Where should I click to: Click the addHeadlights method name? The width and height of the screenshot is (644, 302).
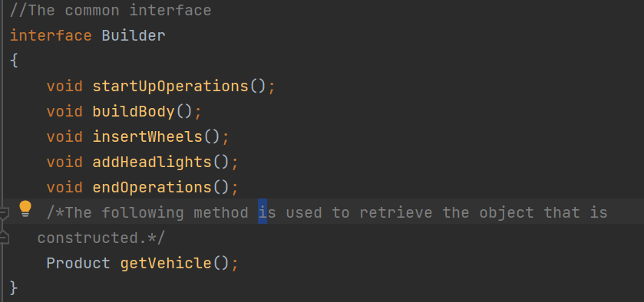[152, 162]
